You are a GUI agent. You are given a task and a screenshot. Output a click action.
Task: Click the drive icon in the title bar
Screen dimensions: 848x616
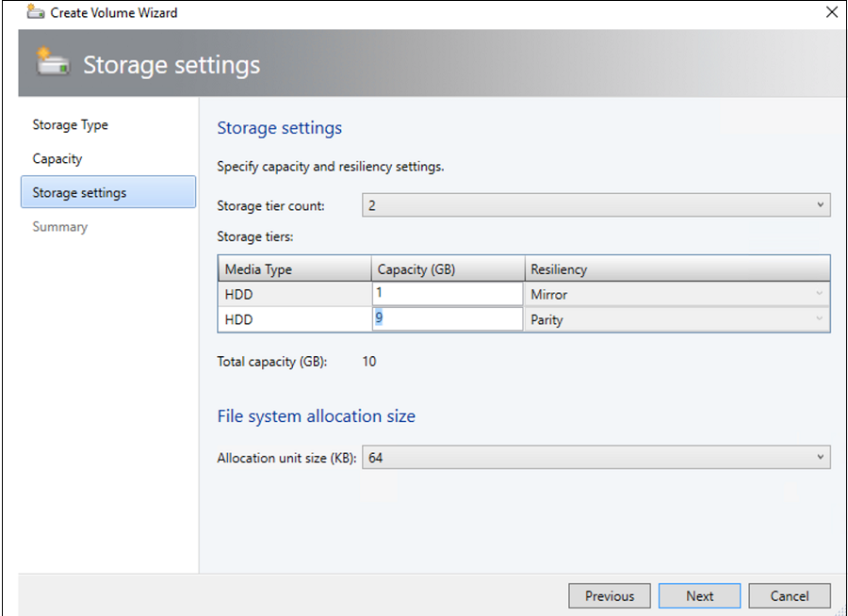(x=36, y=12)
